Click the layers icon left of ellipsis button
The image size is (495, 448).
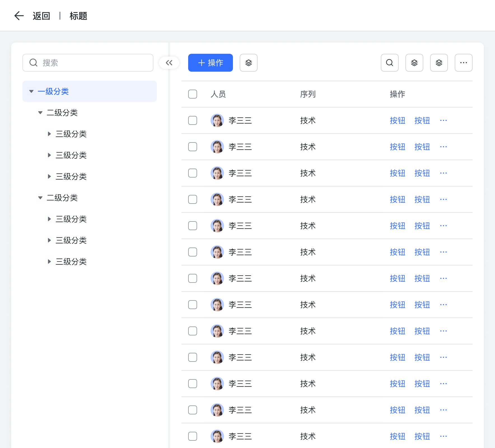click(439, 63)
